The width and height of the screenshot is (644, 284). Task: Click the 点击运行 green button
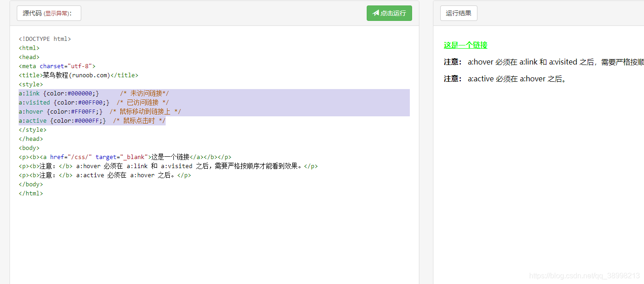click(x=389, y=13)
